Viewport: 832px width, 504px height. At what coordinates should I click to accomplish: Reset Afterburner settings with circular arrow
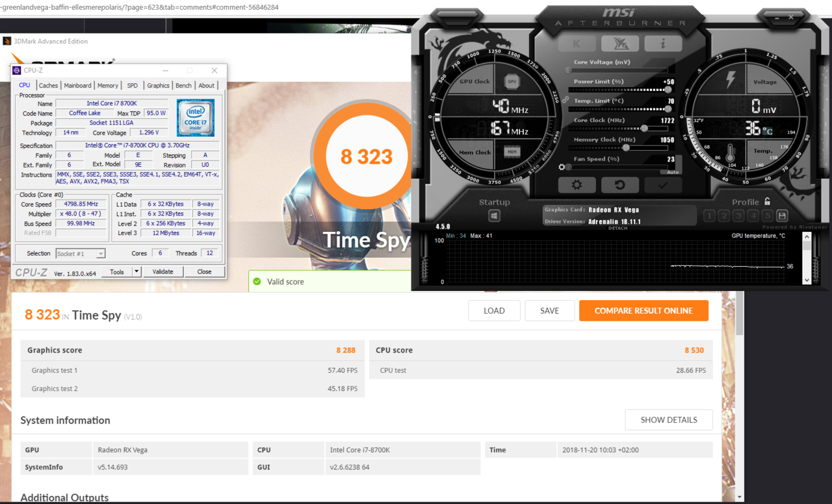[x=619, y=185]
